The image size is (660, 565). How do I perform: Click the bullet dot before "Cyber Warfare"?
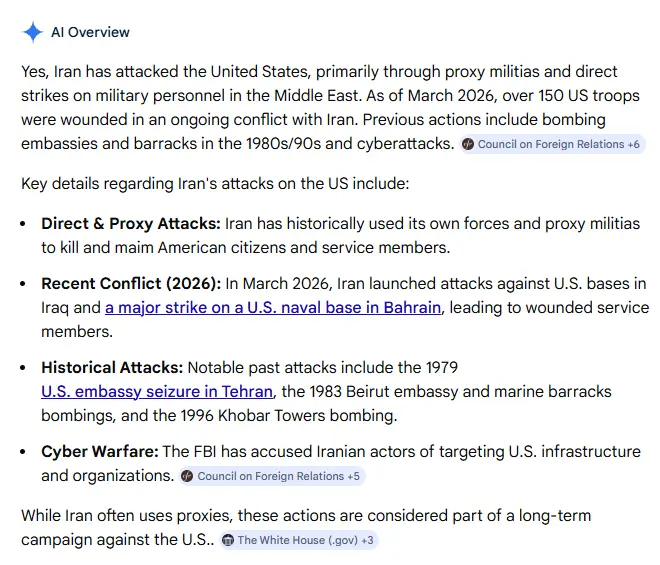pos(23,452)
